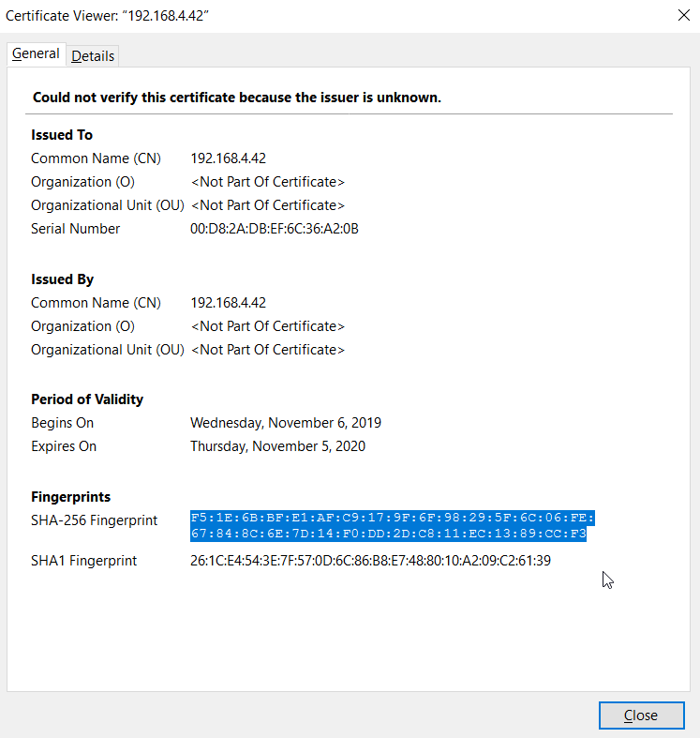Select the General tab

[x=36, y=54]
